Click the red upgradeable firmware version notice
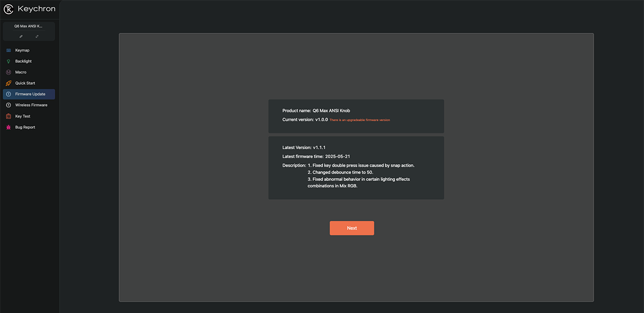Image resolution: width=644 pixels, height=313 pixels. (360, 120)
